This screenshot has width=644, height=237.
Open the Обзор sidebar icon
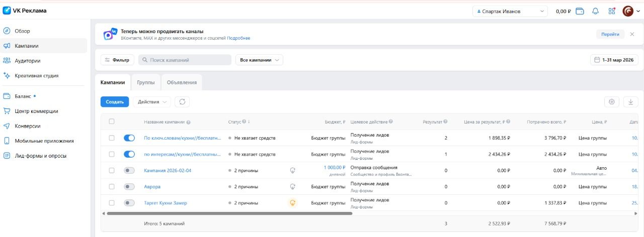(x=7, y=31)
